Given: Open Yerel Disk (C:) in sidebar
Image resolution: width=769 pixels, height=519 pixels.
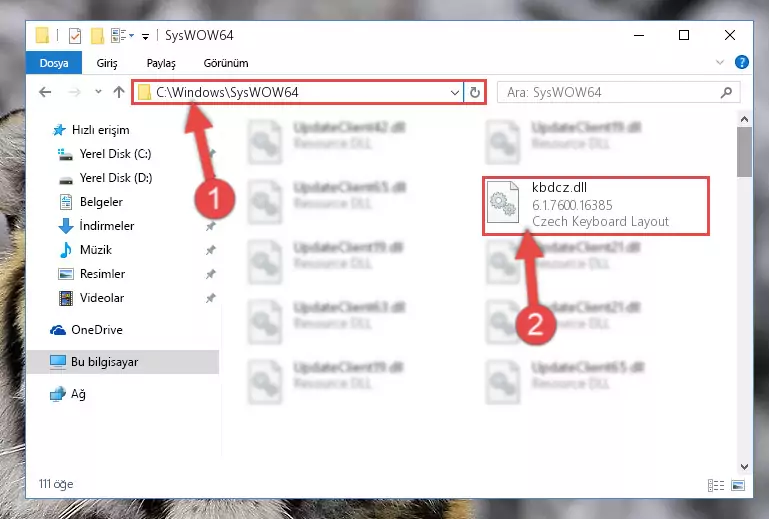Looking at the screenshot, I should pyautogui.click(x=105, y=154).
